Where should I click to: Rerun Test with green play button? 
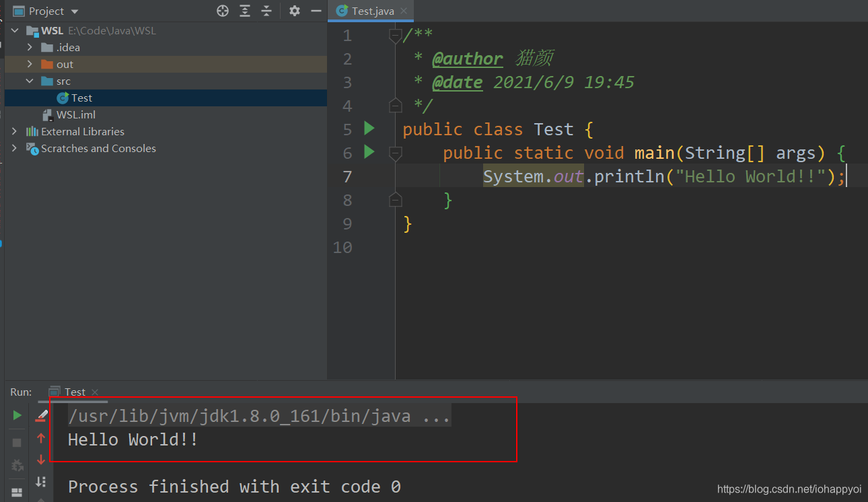17,416
